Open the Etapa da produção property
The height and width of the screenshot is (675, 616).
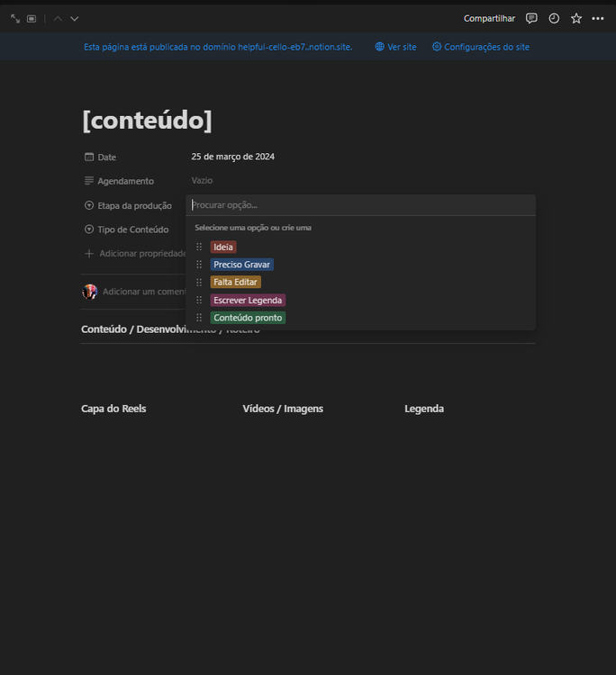133,206
